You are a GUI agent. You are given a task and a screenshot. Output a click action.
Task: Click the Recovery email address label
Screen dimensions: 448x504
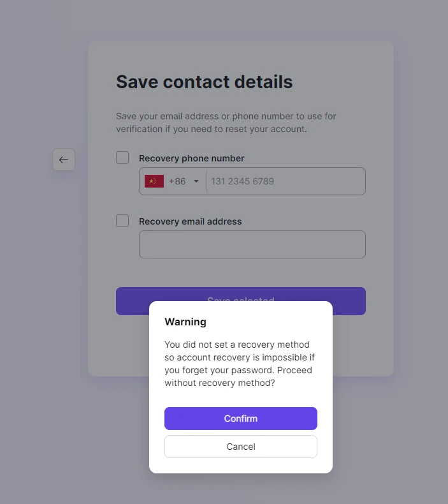tap(190, 221)
